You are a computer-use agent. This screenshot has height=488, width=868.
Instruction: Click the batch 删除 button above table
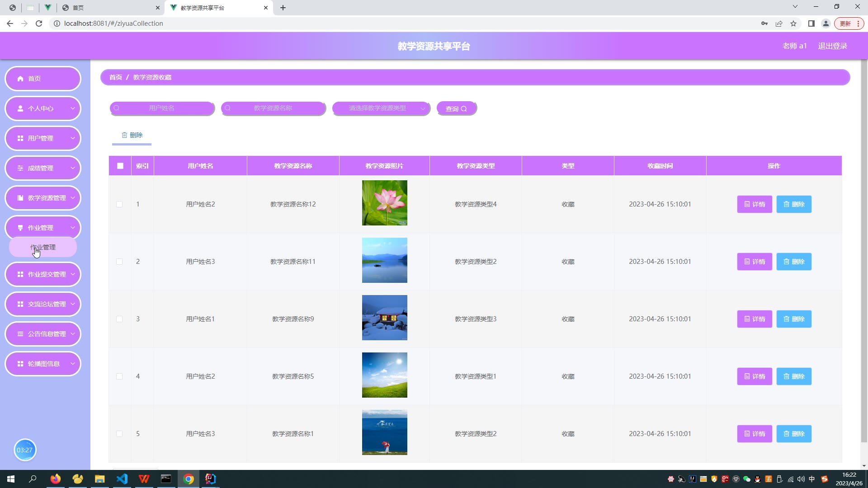(132, 135)
